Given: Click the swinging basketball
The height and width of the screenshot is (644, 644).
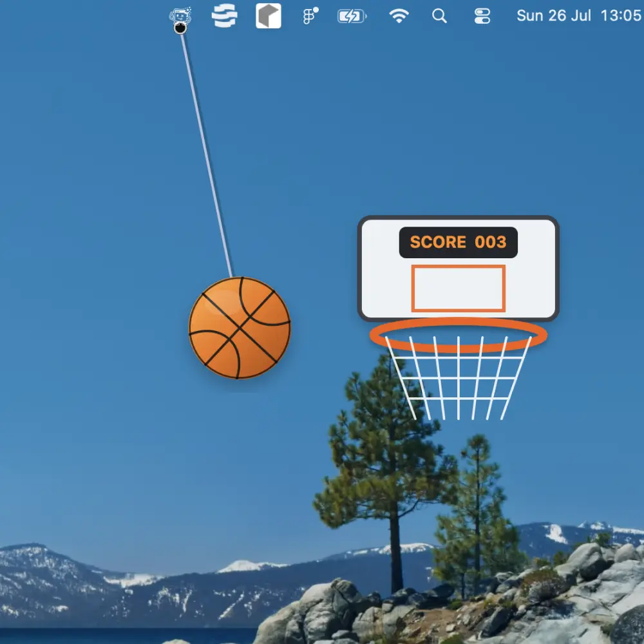Looking at the screenshot, I should pos(240,328).
